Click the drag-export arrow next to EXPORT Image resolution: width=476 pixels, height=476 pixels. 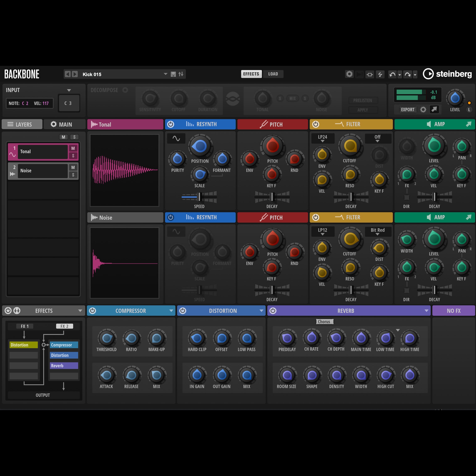(x=434, y=109)
